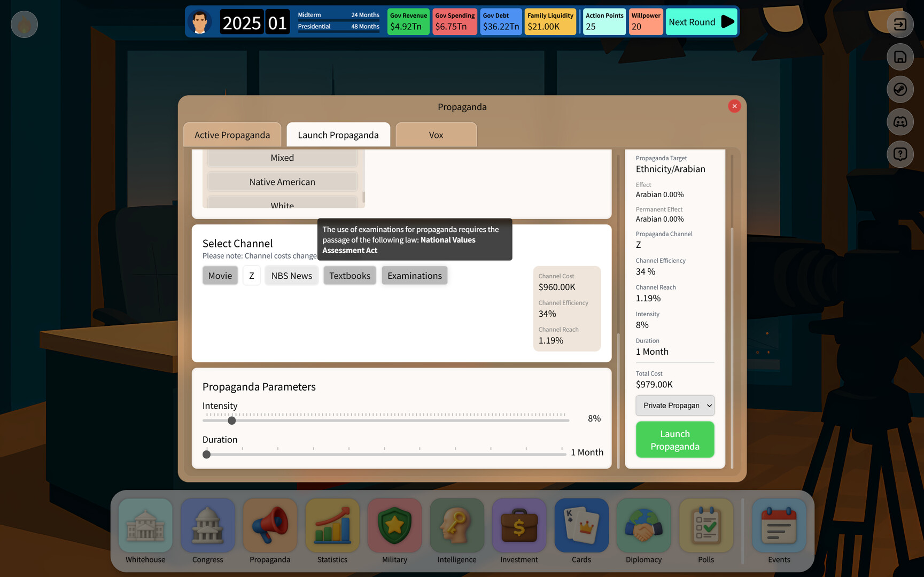Screen dimensions: 924x577
Task: Open the Events calendar icon
Action: [779, 526]
